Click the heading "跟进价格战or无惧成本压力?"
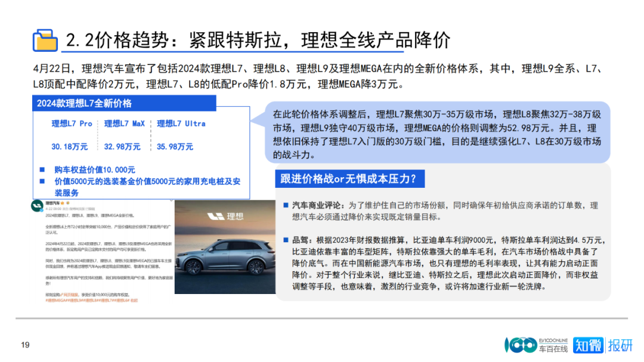 [x=349, y=179]
